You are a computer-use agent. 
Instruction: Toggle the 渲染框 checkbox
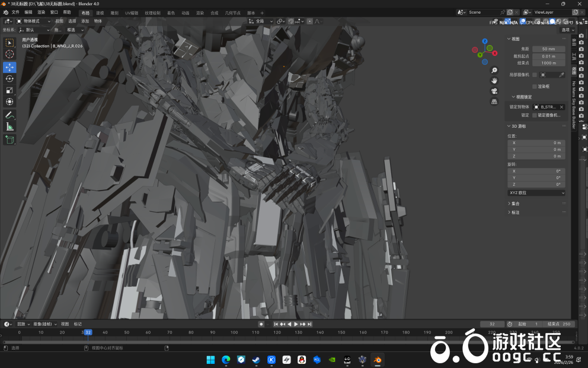535,86
